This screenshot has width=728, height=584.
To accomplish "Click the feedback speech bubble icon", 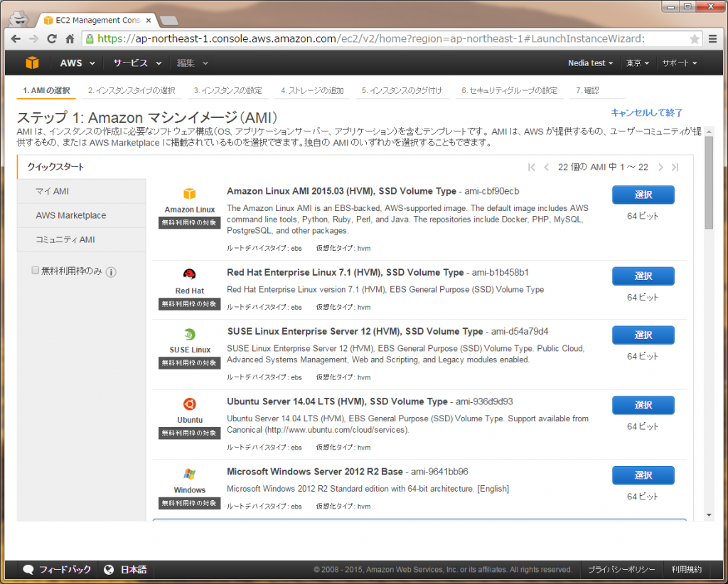I will pos(28,570).
